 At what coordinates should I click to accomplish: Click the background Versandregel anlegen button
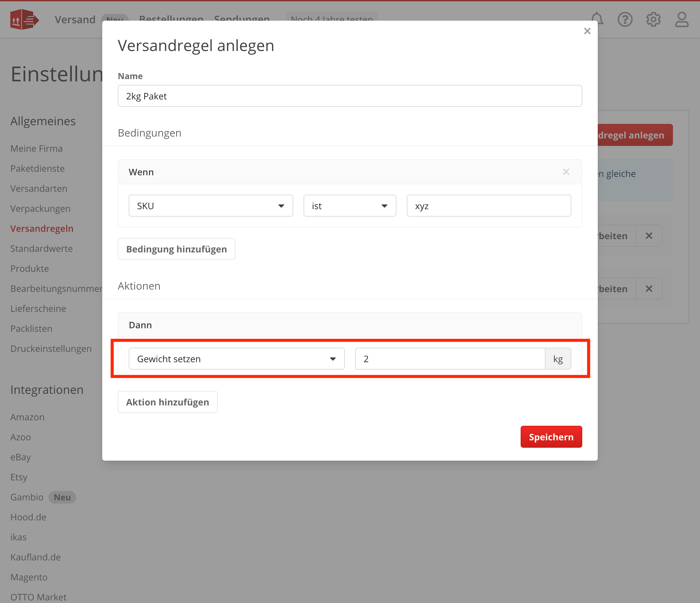click(x=635, y=135)
